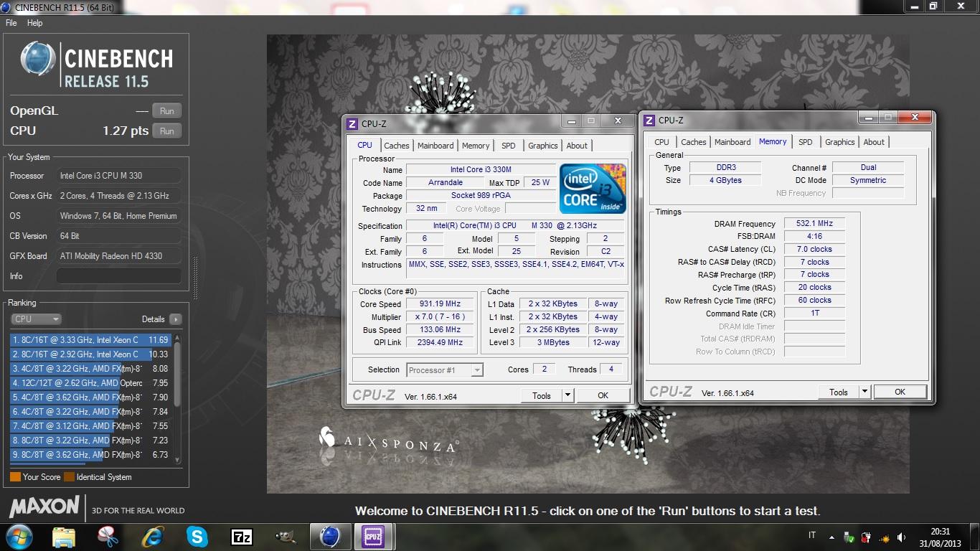Click the CAS# Latency value 7.0 clocks
Screen dimensions: 980x551
point(814,249)
